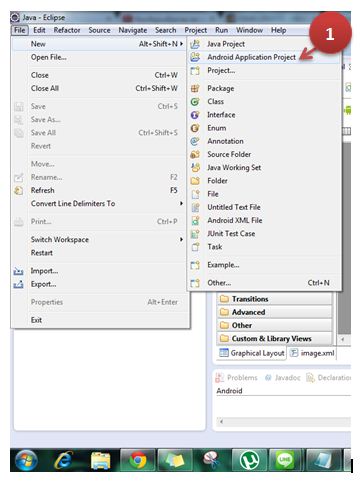Viewport: 363px width, 481px height.
Task: Click left arrow of palette horizontal scrollbar
Action: (x=342, y=339)
